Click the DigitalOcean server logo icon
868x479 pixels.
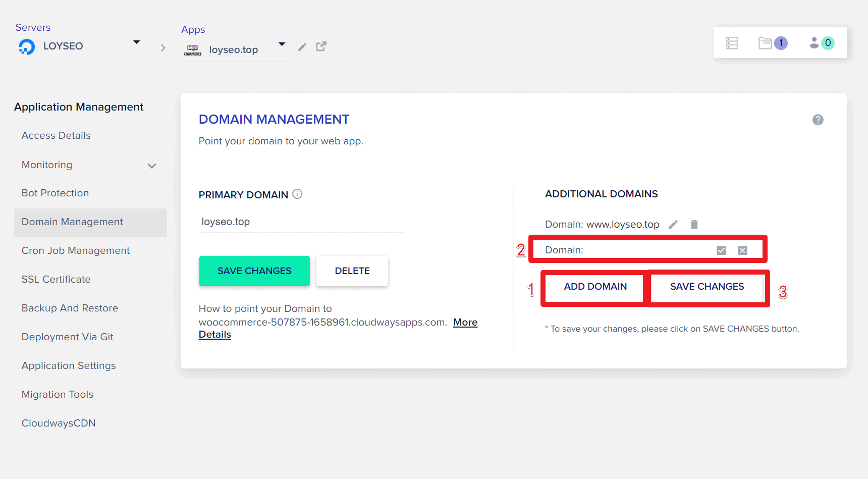click(27, 46)
